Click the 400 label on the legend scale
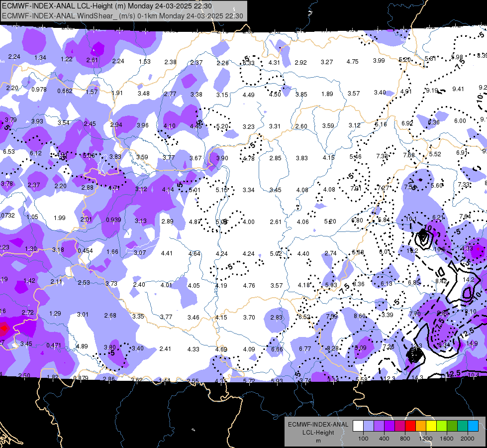The image size is (487, 448). tap(384, 439)
